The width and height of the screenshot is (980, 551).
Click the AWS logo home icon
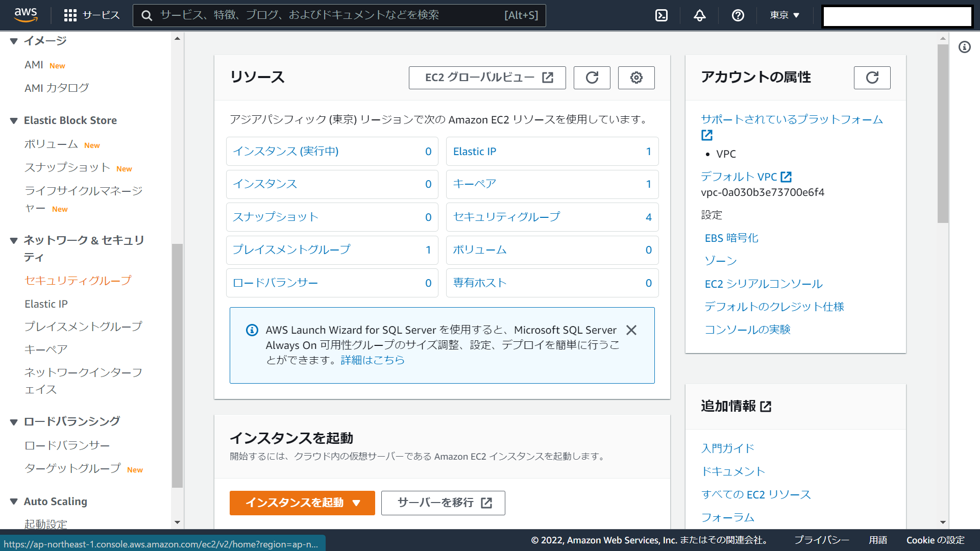click(x=26, y=15)
